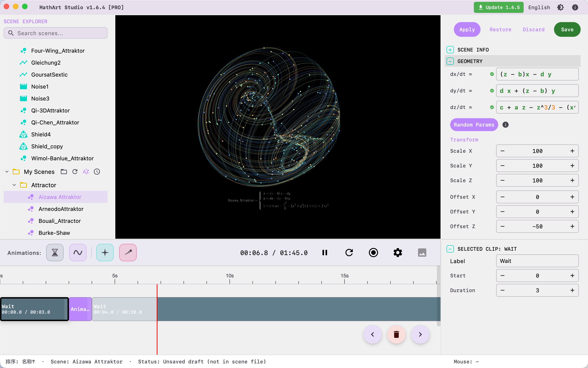Viewport: 588px width, 368px height.
Task: Select the GoursatSextic scene
Action: tap(49, 75)
